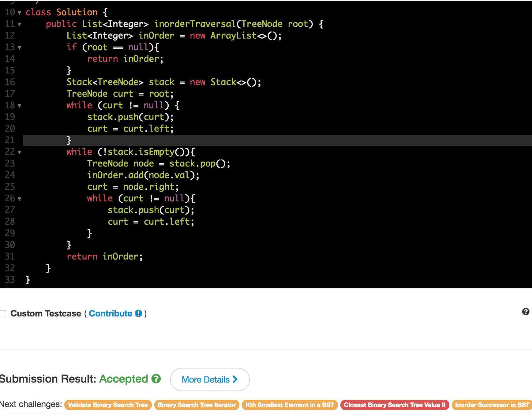Click 'List<Integer> inOrder = new ArrayList<>();' on line 12
Image resolution: width=532 pixels, height=415 pixels.
(x=174, y=36)
